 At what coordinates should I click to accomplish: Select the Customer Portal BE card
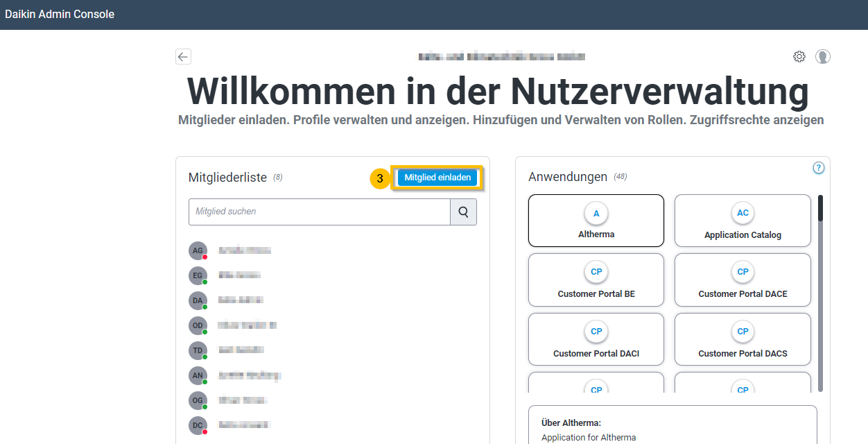(596, 280)
